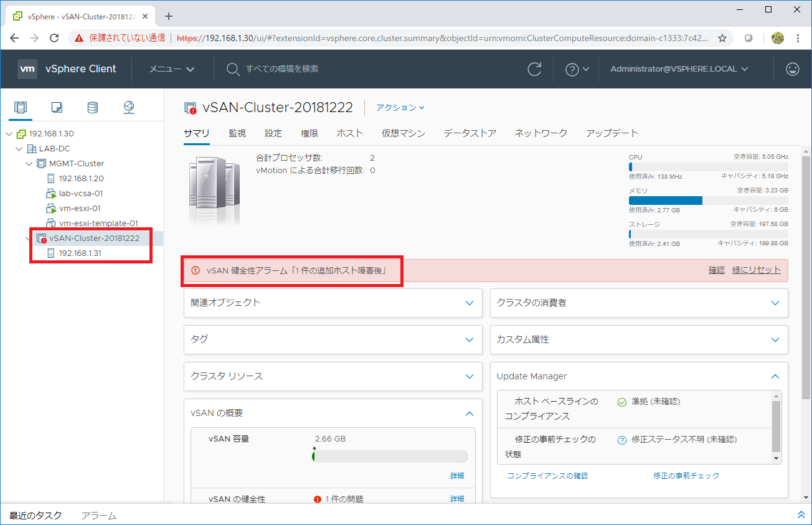Click the 緑にリセット link
This screenshot has height=525, width=812.
pyautogui.click(x=757, y=270)
